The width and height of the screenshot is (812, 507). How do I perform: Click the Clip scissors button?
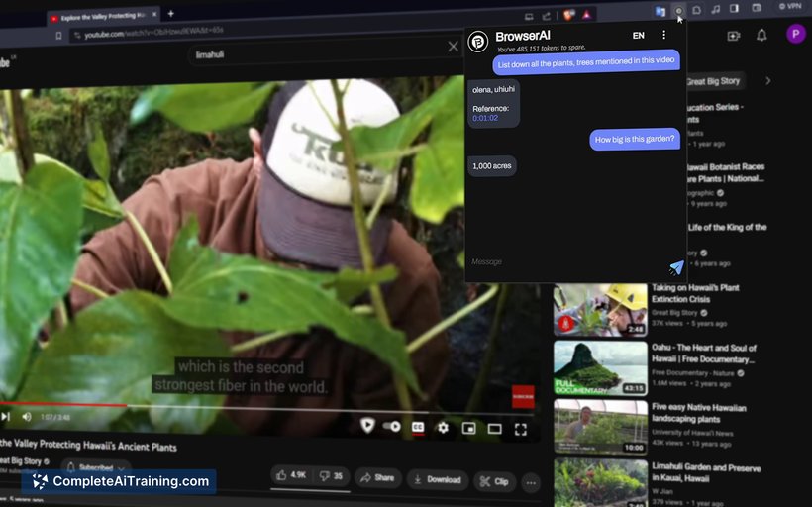pos(494,481)
